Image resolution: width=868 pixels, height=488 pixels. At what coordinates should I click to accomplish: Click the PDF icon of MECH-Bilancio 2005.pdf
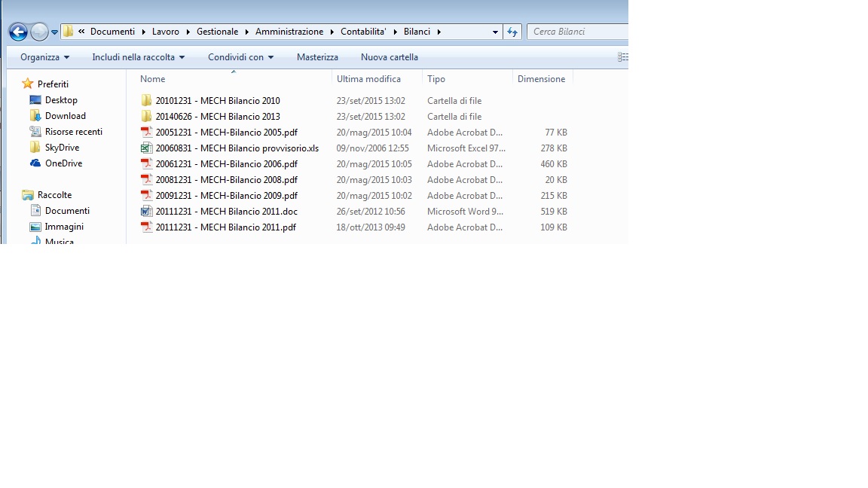pos(147,133)
